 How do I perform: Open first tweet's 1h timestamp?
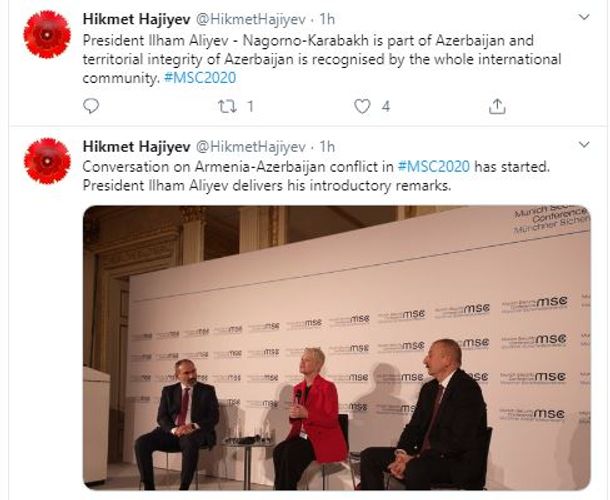[x=327, y=19]
